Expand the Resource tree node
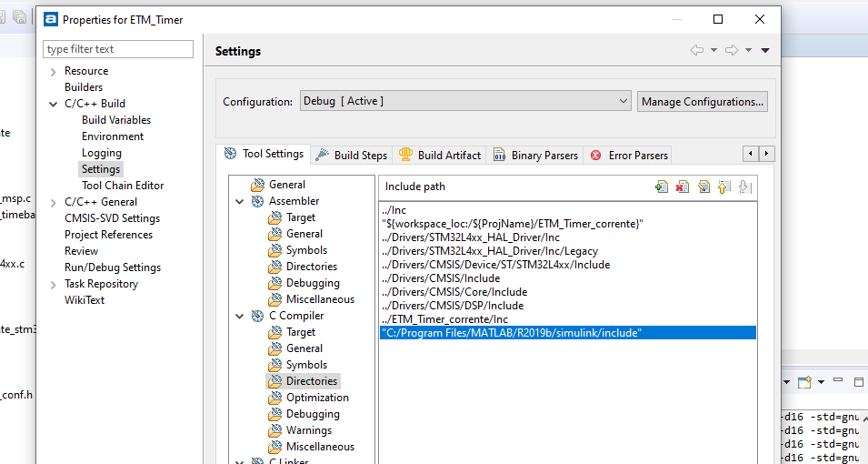Screen dimensions: 868x464 pyautogui.click(x=54, y=71)
